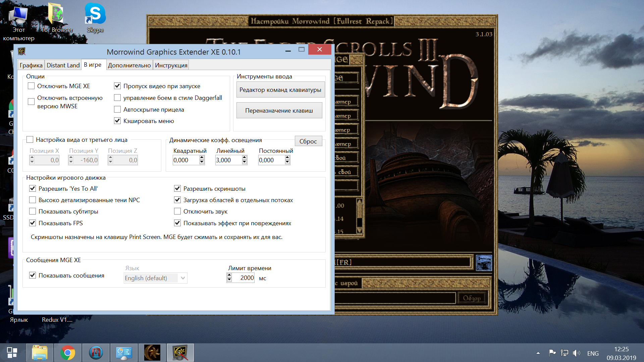Open the Control Panel taskbar icon
The width and height of the screenshot is (644, 362).
[124, 353]
